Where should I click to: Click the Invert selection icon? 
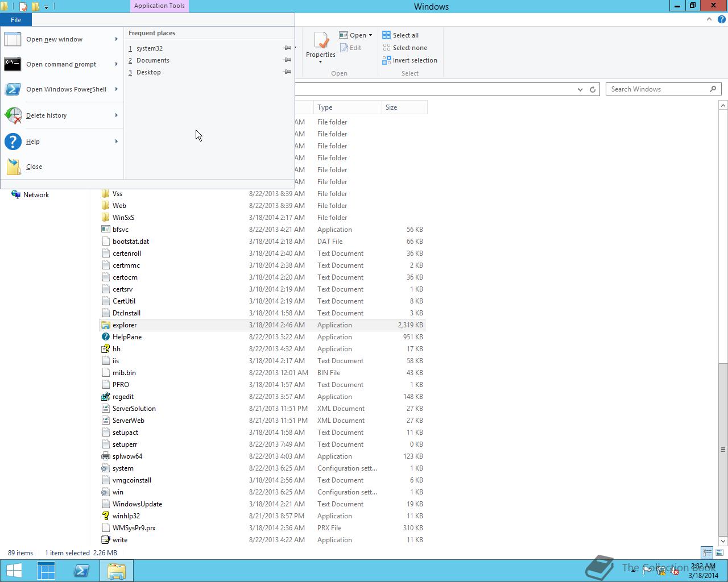click(x=387, y=60)
